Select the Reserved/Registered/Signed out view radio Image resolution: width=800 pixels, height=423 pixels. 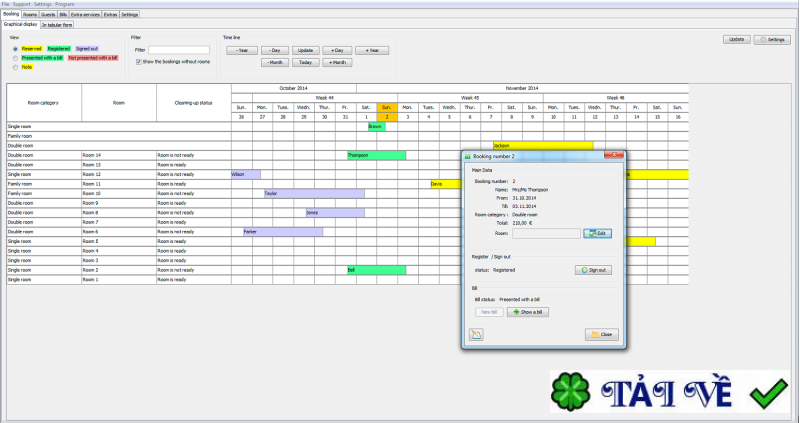pyautogui.click(x=15, y=49)
